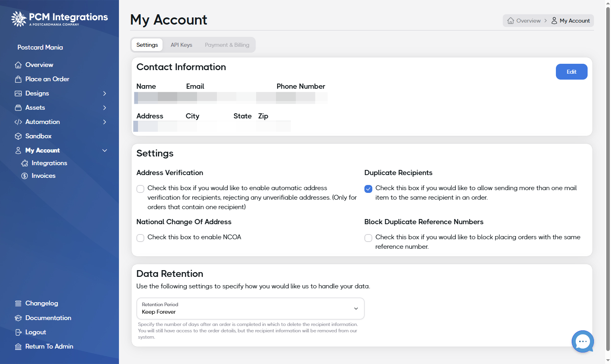The width and height of the screenshot is (611, 364).
Task: Click the Integrations puzzle icon
Action: click(25, 163)
